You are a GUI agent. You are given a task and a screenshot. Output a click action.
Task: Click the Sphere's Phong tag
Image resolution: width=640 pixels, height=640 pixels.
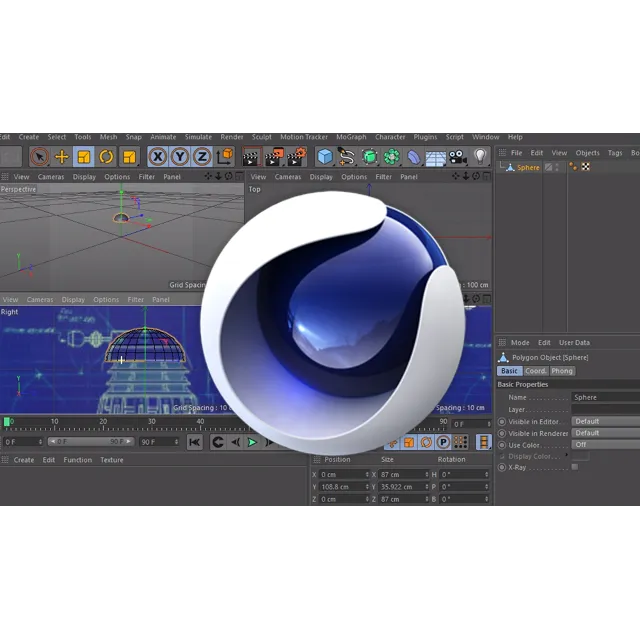573,167
